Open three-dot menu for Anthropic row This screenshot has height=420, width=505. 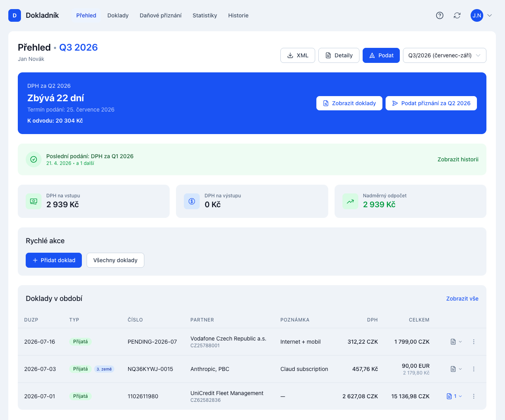[474, 369]
